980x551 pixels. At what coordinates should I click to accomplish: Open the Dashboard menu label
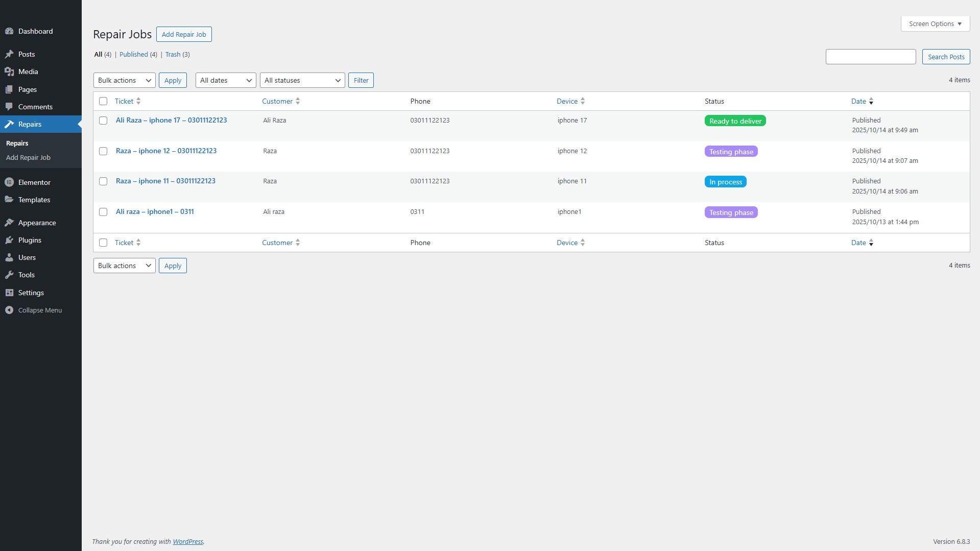click(x=35, y=31)
